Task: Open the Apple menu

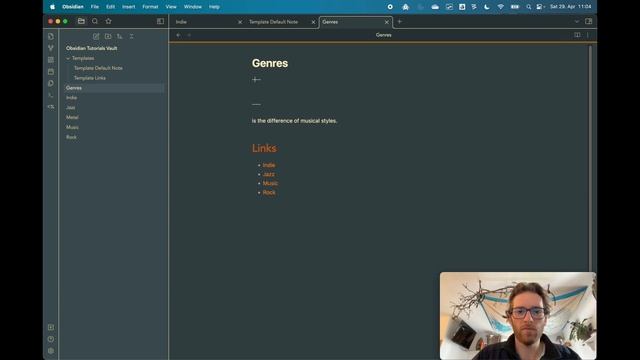Action: (x=52, y=7)
